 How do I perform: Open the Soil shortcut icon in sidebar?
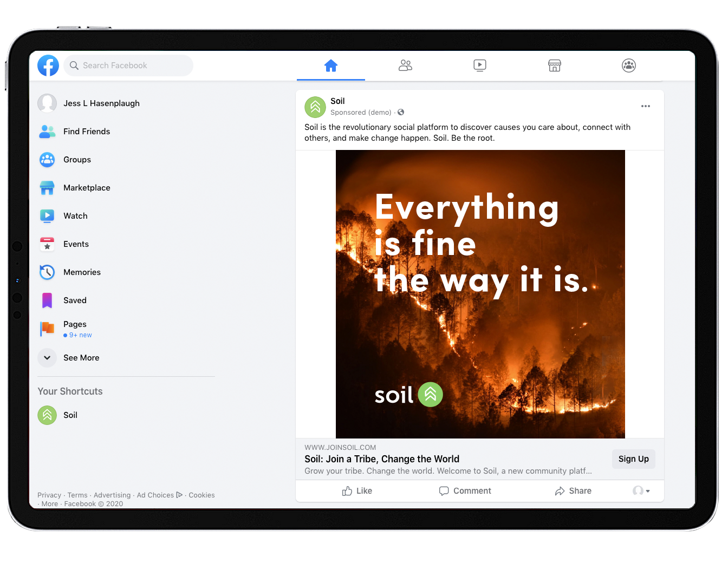pos(47,415)
